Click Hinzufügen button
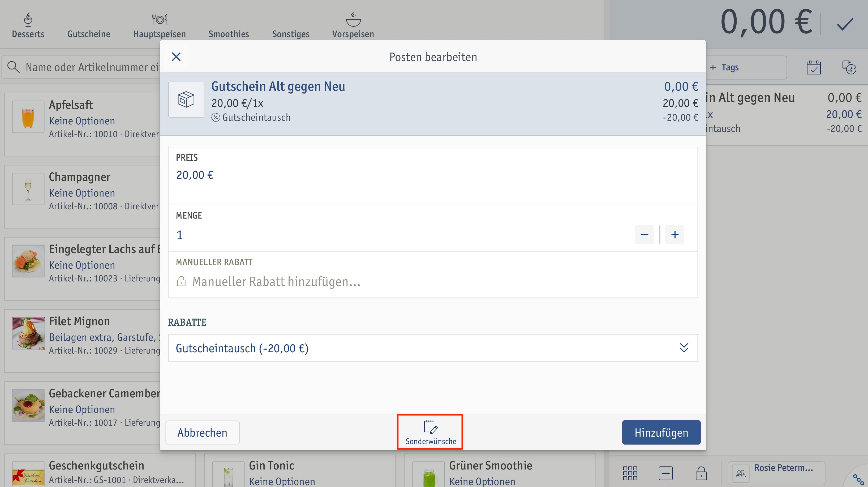868x487 pixels. (661, 432)
